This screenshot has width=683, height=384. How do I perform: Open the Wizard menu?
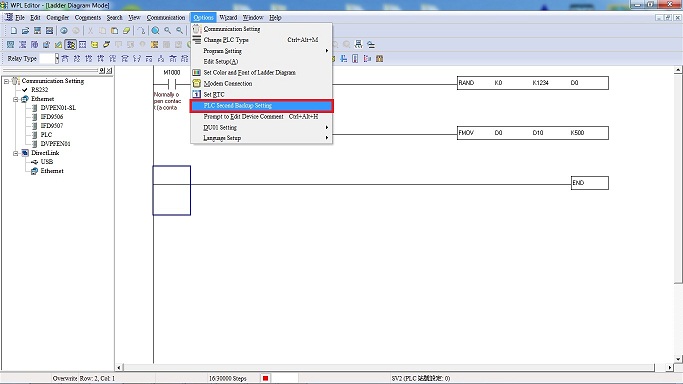coord(228,17)
